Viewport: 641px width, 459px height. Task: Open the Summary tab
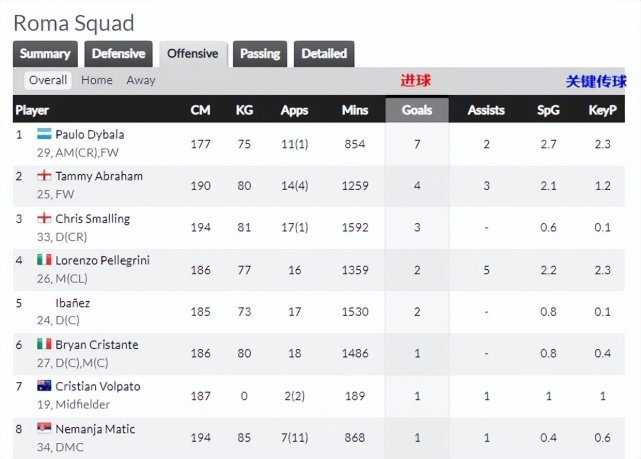[x=45, y=54]
